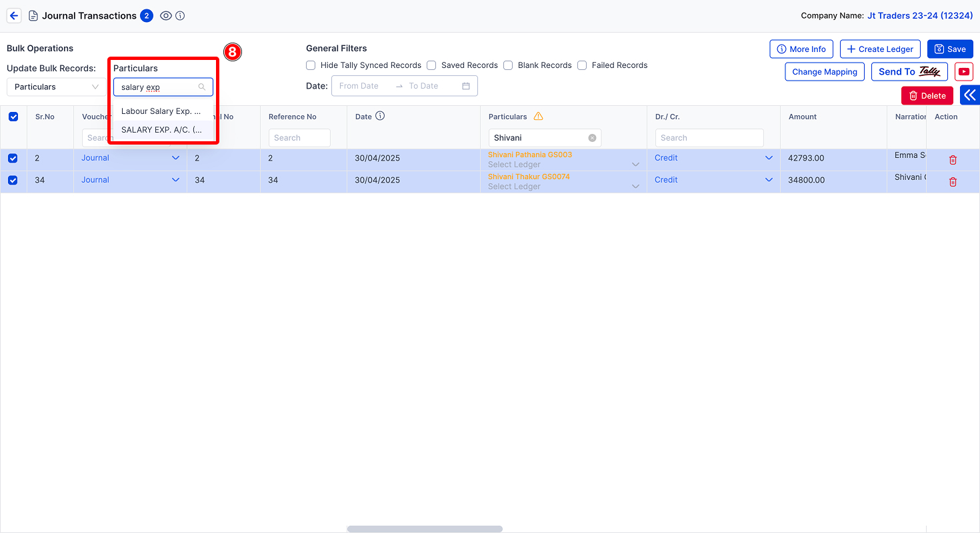Delete row 2 with trash icon

953,160
